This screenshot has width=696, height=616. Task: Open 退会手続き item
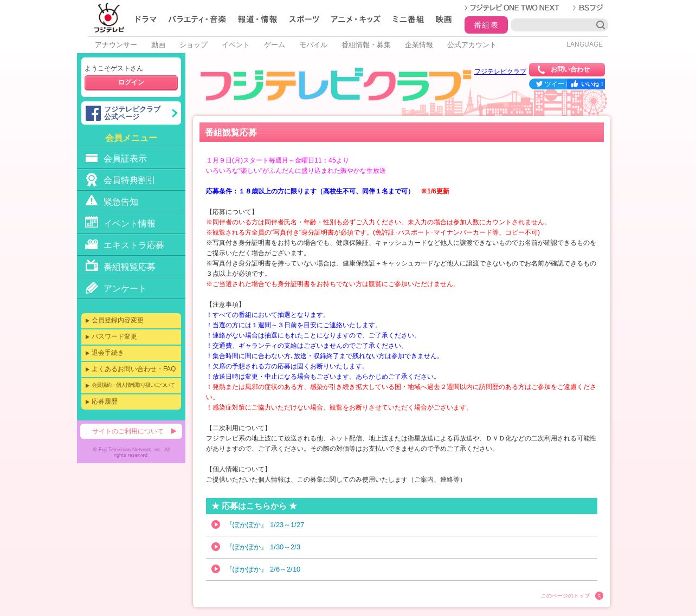tap(131, 353)
